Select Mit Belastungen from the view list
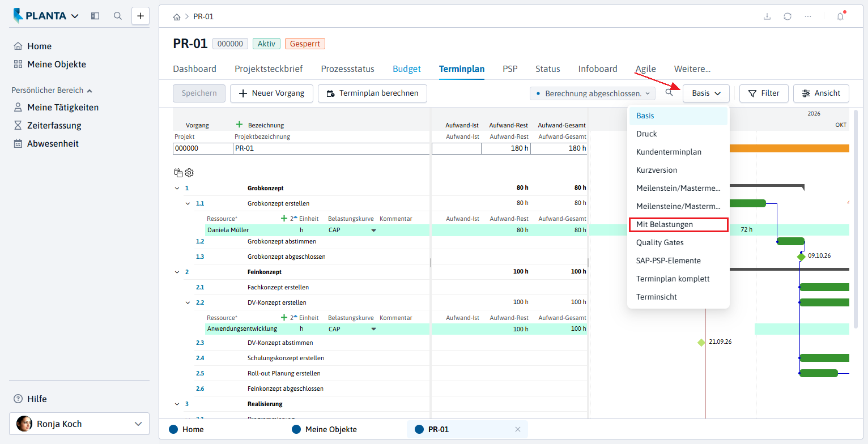The image size is (868, 444). (678, 224)
